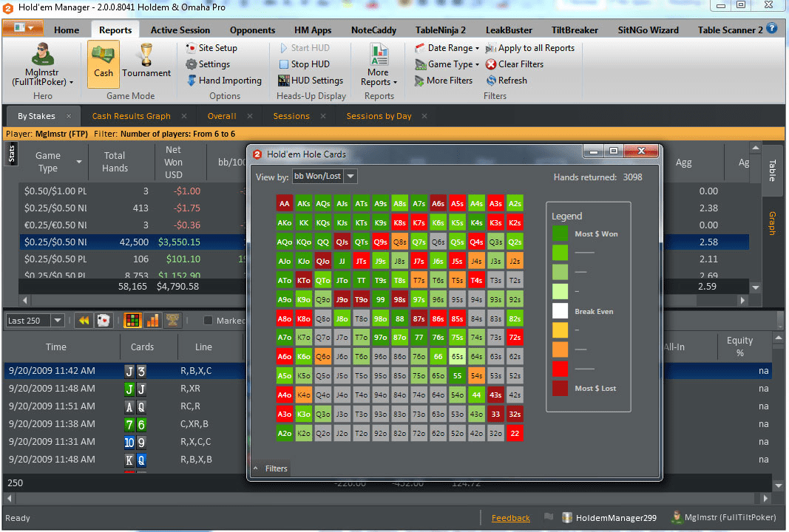Click the trophy icon in hands toolbar
This screenshot has height=532, width=789.
click(x=172, y=320)
